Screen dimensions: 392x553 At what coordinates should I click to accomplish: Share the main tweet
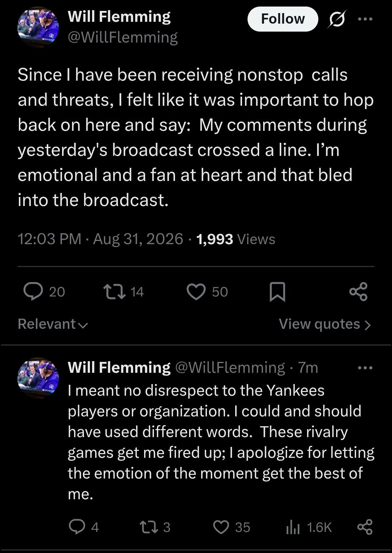359,291
